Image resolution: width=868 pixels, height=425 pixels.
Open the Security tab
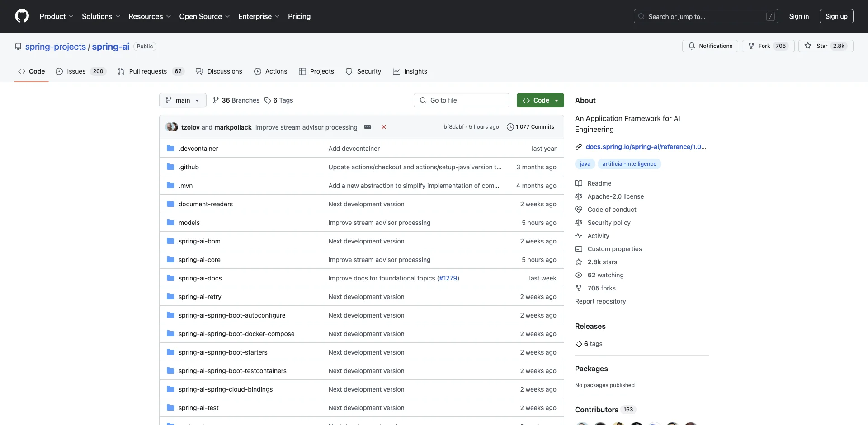click(x=363, y=71)
